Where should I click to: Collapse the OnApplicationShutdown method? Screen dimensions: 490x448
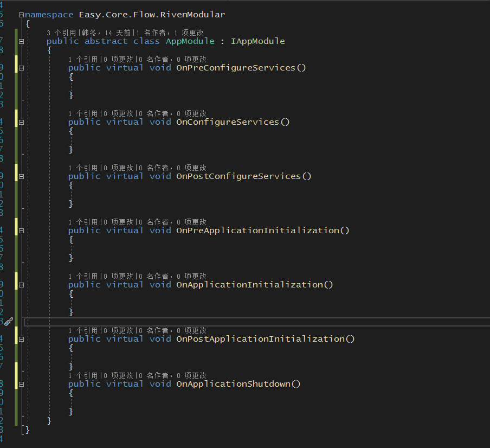pyautogui.click(x=21, y=384)
